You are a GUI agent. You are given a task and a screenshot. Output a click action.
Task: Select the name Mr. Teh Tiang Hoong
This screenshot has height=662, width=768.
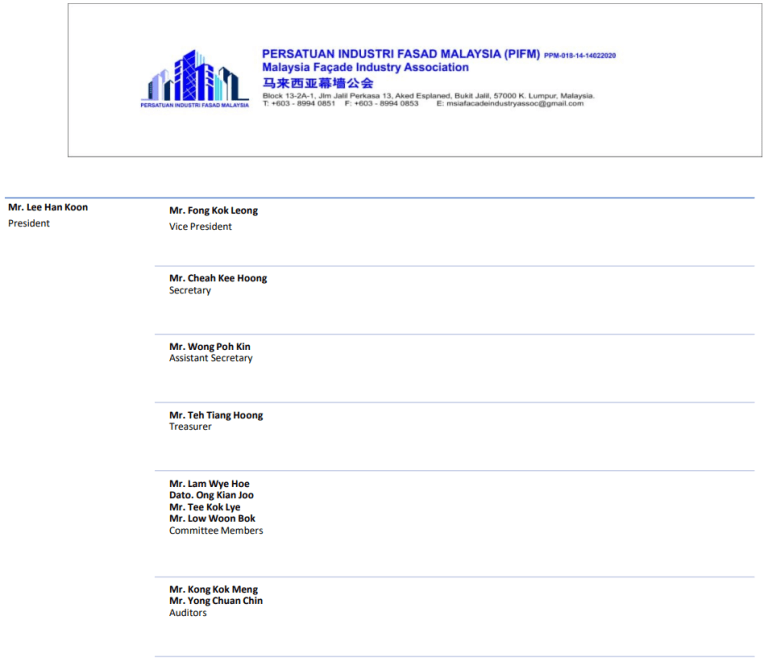[x=216, y=415]
